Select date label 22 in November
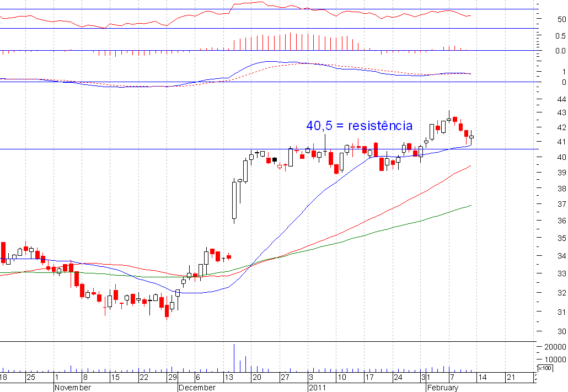This screenshot has width=568, height=392. click(144, 377)
